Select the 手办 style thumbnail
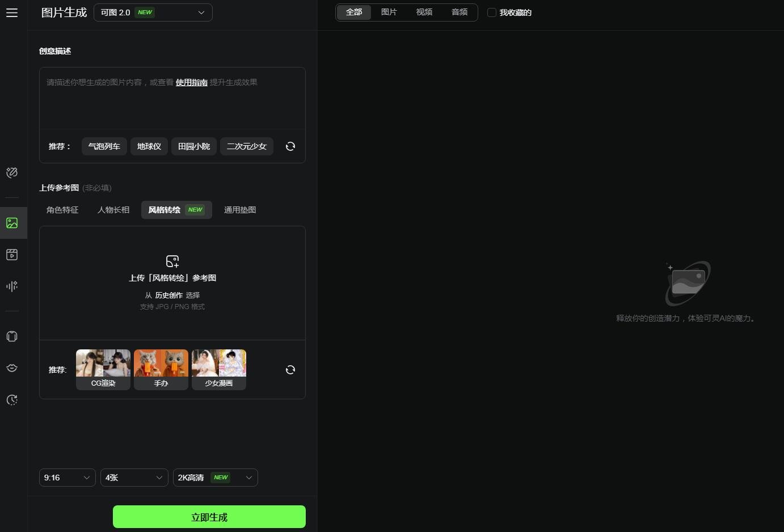784x532 pixels. point(161,369)
